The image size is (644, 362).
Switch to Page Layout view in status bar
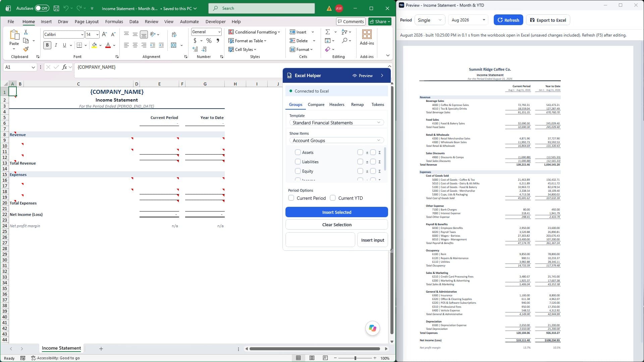click(x=312, y=358)
